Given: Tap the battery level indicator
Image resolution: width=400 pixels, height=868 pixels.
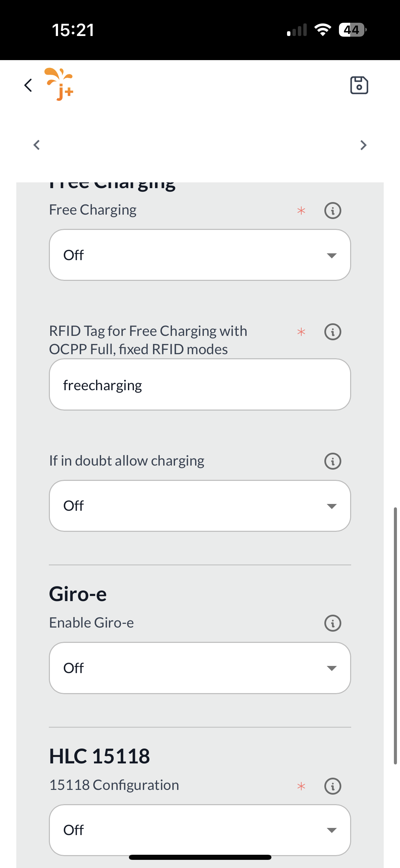Looking at the screenshot, I should pyautogui.click(x=352, y=30).
